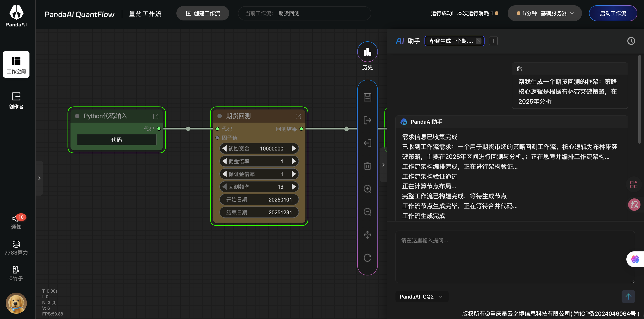
Task: Click the colorful brain floating icon
Action: (635, 259)
